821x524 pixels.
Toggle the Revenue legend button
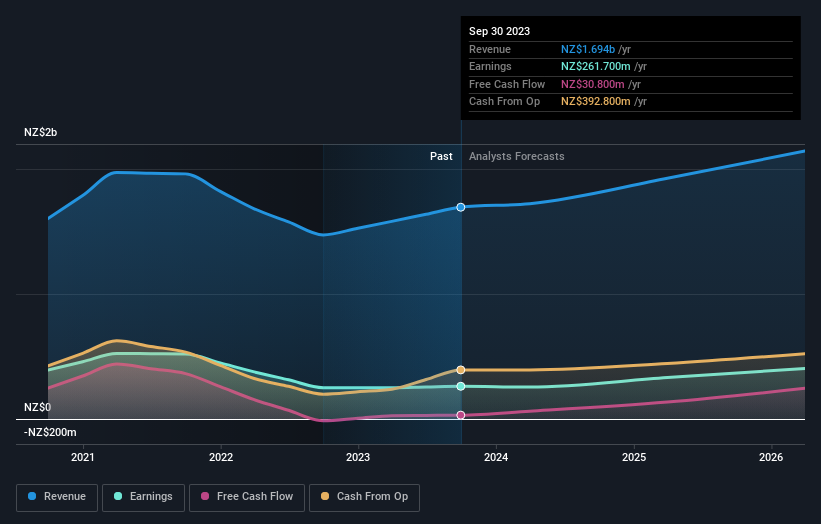57,497
